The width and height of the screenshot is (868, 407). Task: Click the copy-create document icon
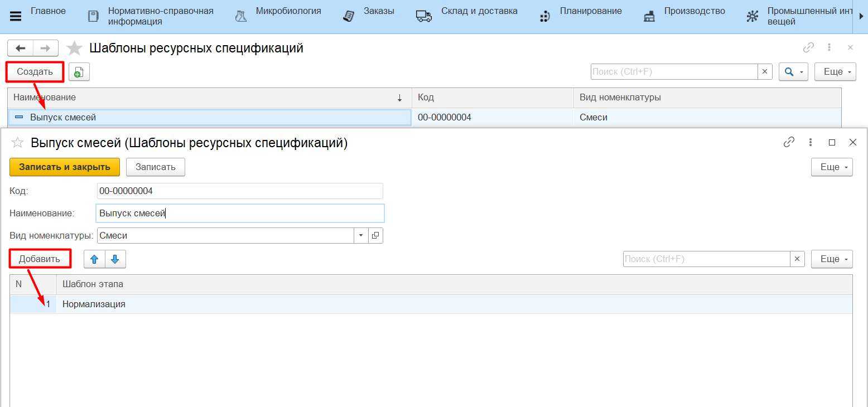79,72
